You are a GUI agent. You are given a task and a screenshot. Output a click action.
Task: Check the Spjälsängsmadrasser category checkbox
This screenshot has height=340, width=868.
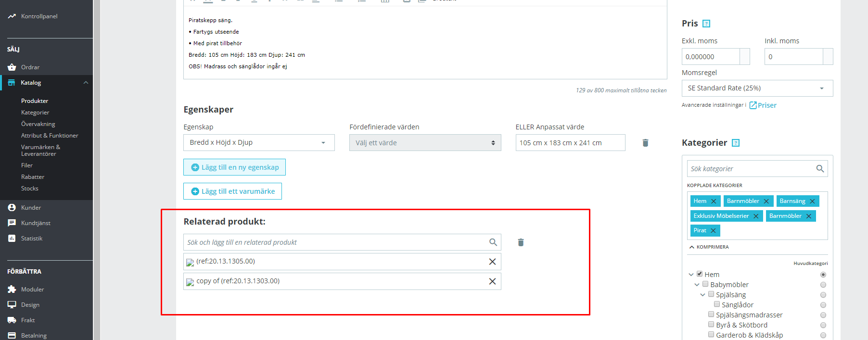(711, 315)
